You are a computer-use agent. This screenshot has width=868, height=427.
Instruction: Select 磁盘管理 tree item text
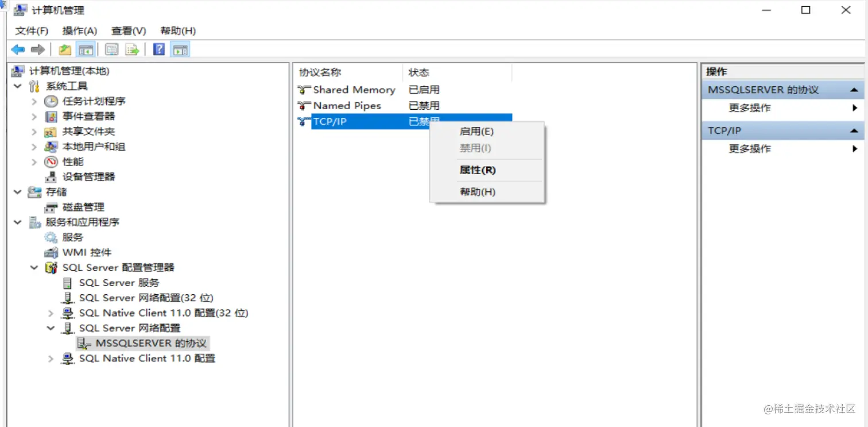(83, 207)
